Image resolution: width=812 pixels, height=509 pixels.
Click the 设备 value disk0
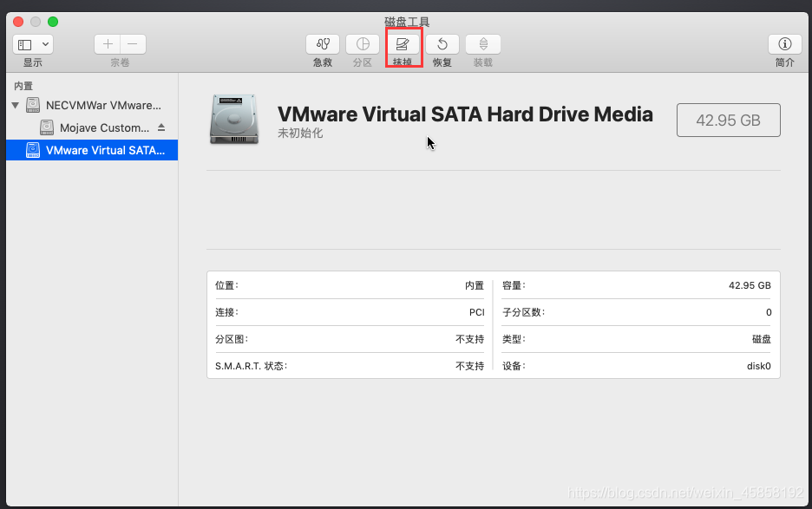759,366
